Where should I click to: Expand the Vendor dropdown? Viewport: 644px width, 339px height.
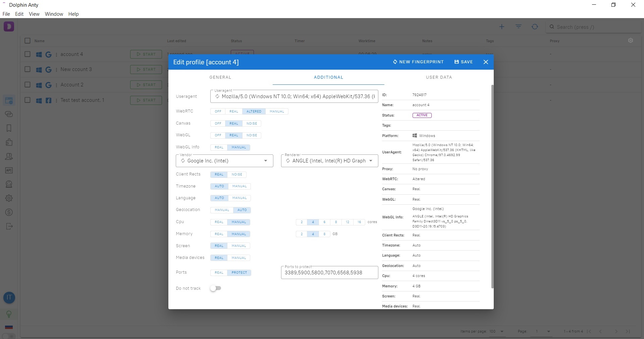266,161
